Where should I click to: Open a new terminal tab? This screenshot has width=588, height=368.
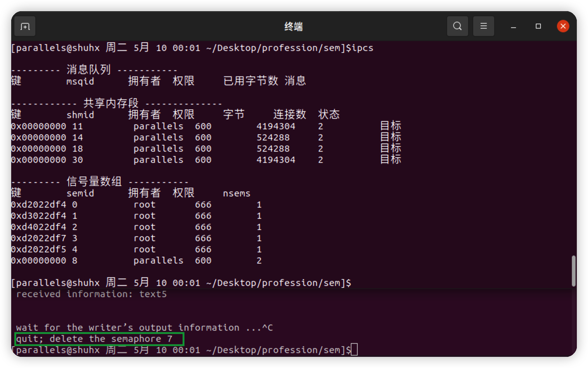click(25, 26)
